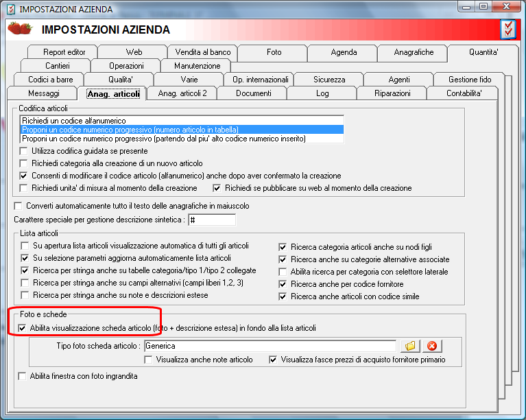Toggle 'Ricerca anche articoli con codice simile'
The height and width of the screenshot is (420, 526).
[283, 296]
